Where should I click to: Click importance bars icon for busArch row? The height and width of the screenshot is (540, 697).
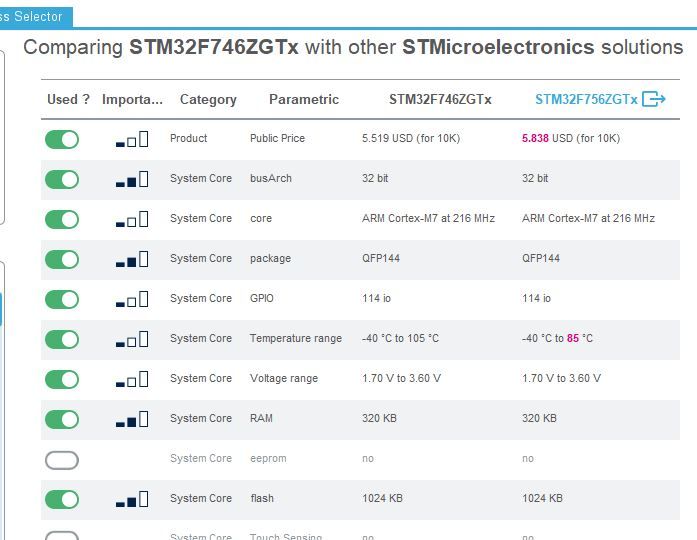[132, 179]
